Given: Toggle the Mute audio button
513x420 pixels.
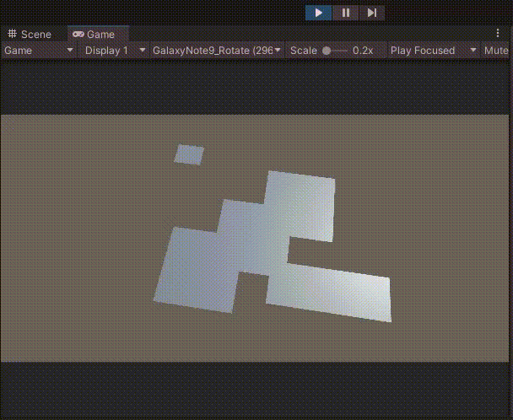Looking at the screenshot, I should tap(496, 51).
